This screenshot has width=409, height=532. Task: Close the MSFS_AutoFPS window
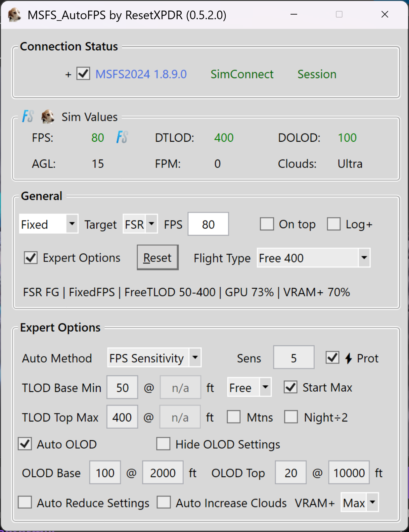tap(385, 15)
